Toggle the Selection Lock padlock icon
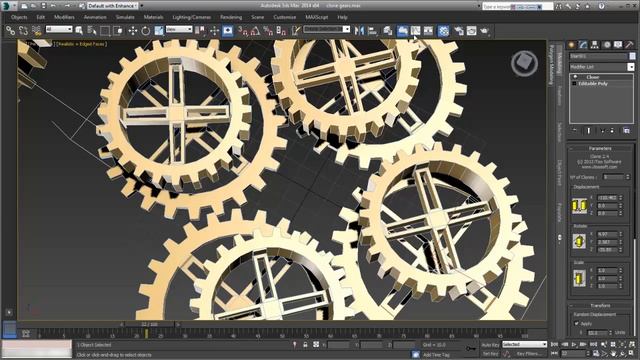The image size is (640, 360). [x=305, y=345]
